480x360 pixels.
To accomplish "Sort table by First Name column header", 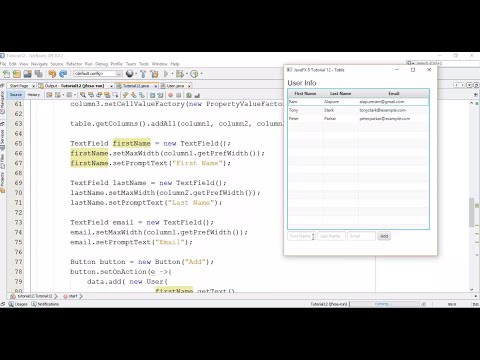I will tap(305, 93).
